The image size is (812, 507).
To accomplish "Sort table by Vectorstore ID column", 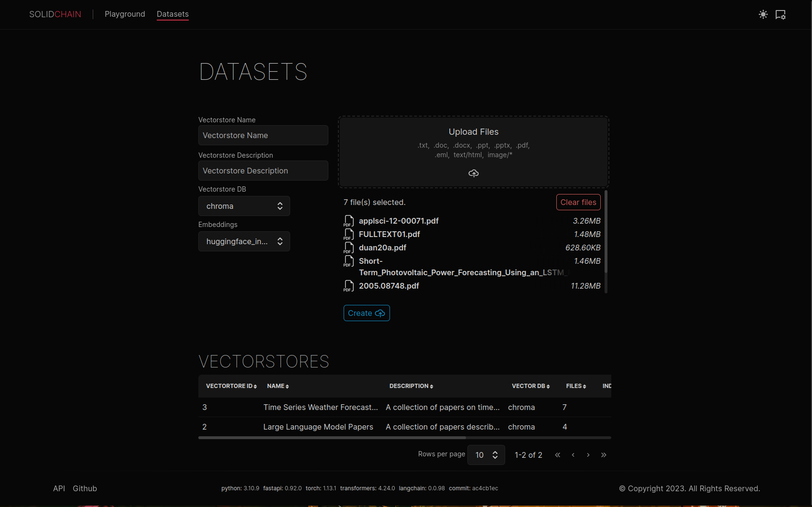I will tap(231, 386).
